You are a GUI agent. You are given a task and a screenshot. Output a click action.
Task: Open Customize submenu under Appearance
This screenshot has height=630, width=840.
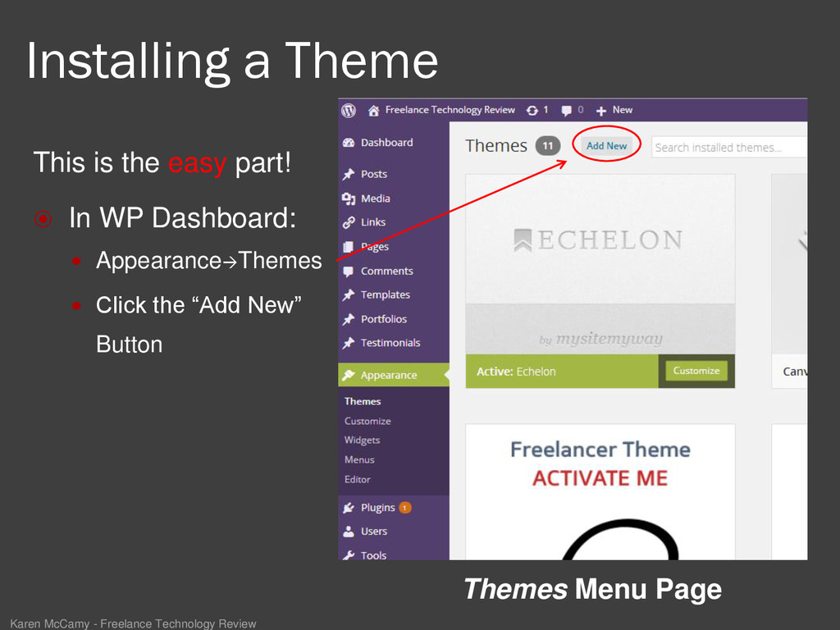click(x=367, y=421)
